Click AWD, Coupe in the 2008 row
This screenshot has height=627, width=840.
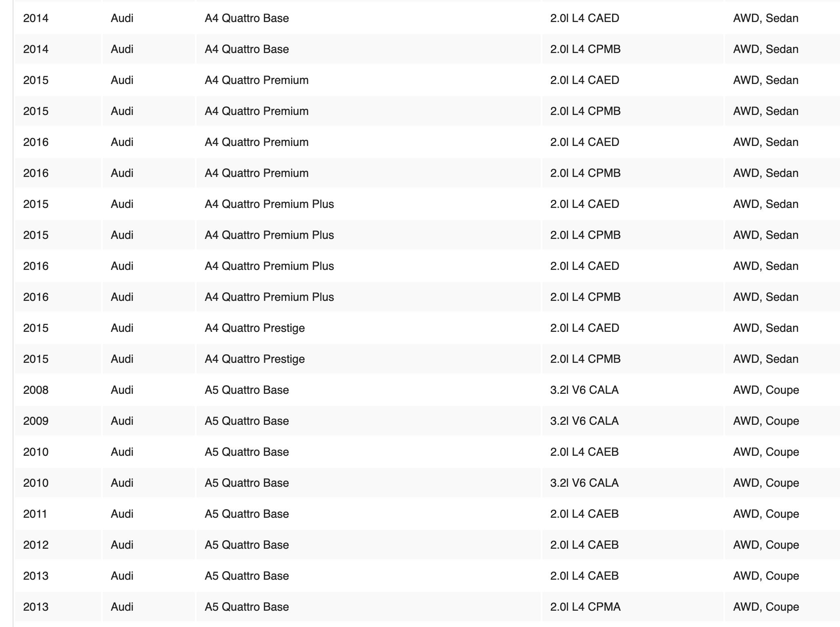[766, 390]
